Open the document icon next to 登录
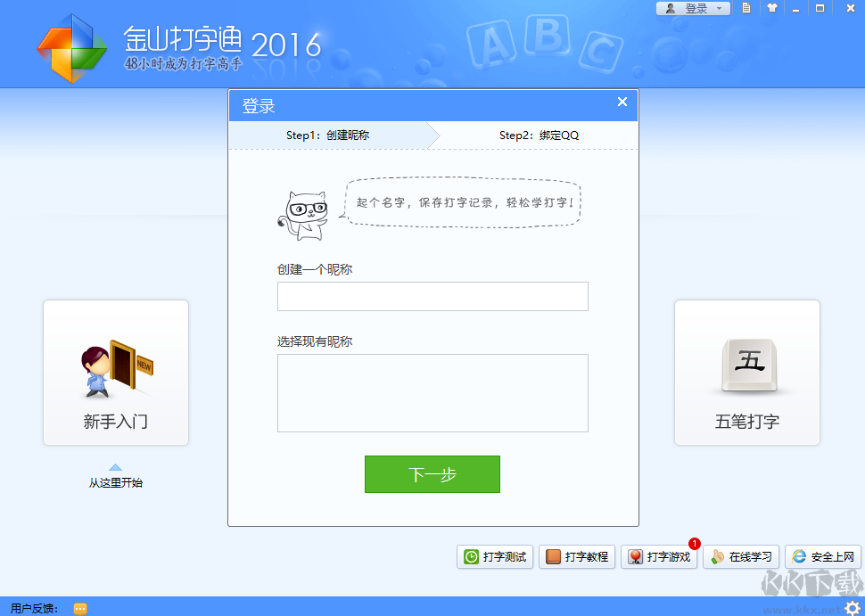This screenshot has height=616, width=865. click(x=746, y=8)
